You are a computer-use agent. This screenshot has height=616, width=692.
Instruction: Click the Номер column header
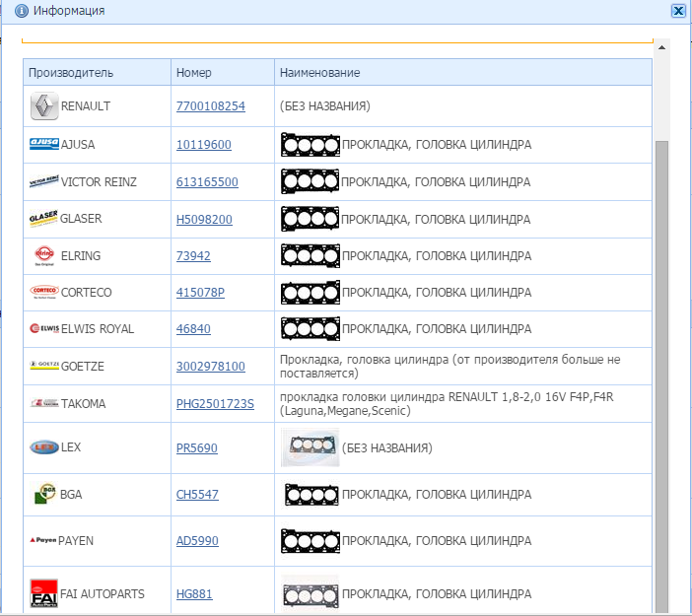193,73
